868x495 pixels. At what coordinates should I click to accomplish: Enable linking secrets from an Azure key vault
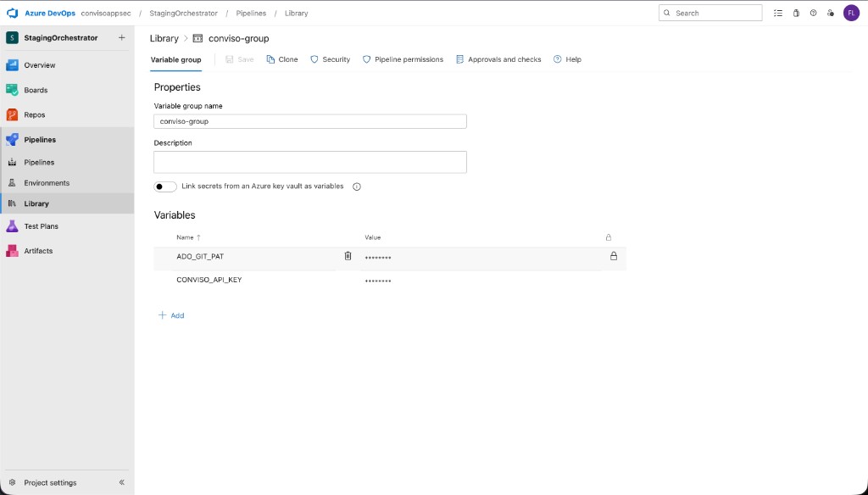pos(165,186)
